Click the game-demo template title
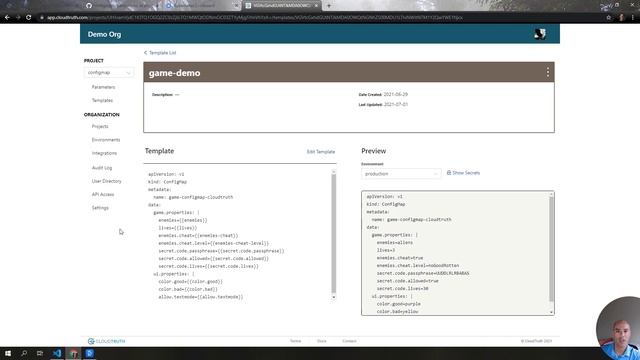Image resolution: width=640 pixels, height=360 pixels. pyautogui.click(x=174, y=73)
